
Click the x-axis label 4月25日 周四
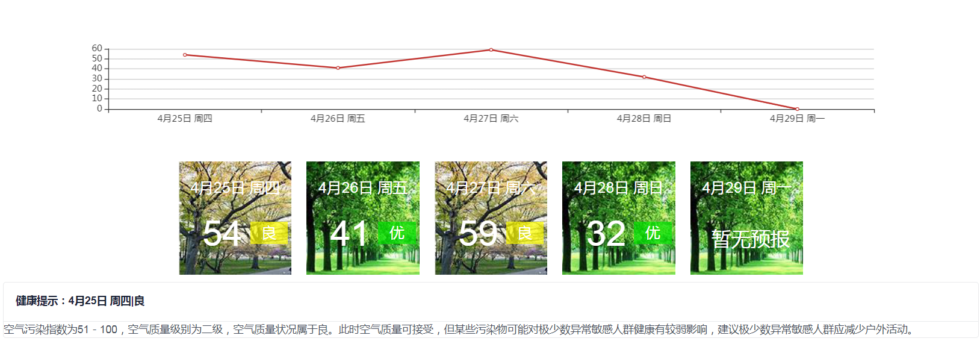(185, 119)
